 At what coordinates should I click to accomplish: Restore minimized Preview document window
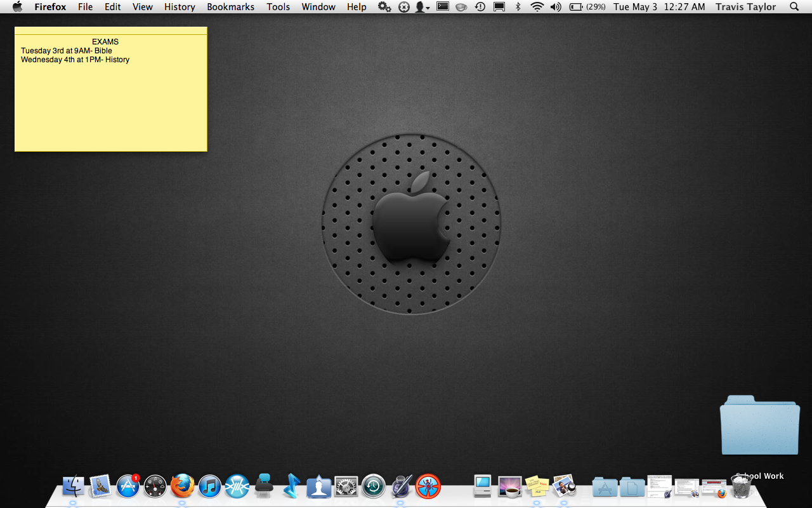pos(687,488)
